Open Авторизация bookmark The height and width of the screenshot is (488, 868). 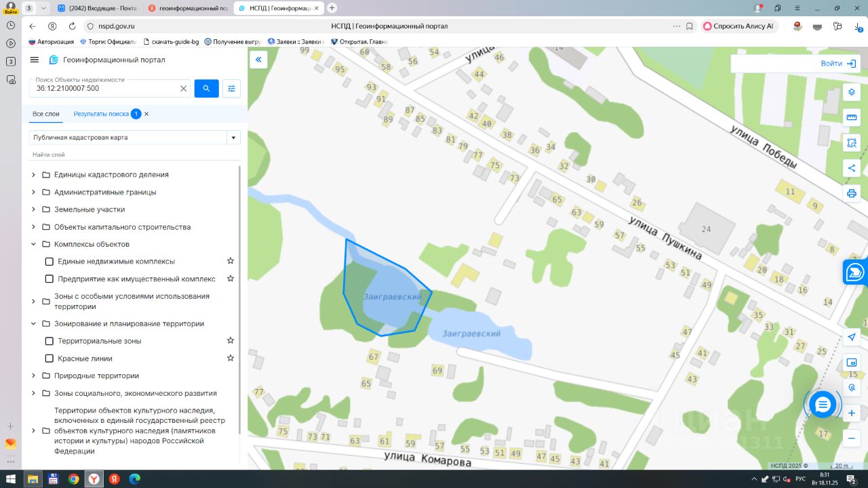point(51,42)
